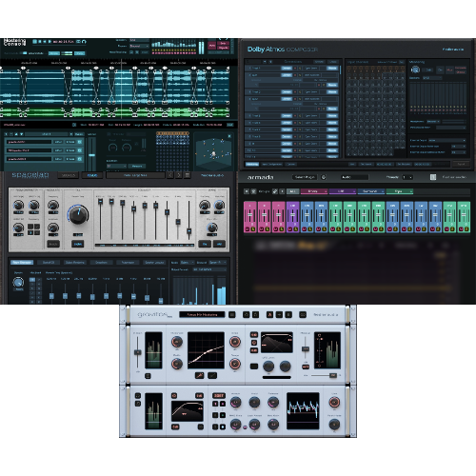The image size is (476, 476).
Task: Open Dolby monitoring format dropdown below knob
Action: (x=432, y=78)
